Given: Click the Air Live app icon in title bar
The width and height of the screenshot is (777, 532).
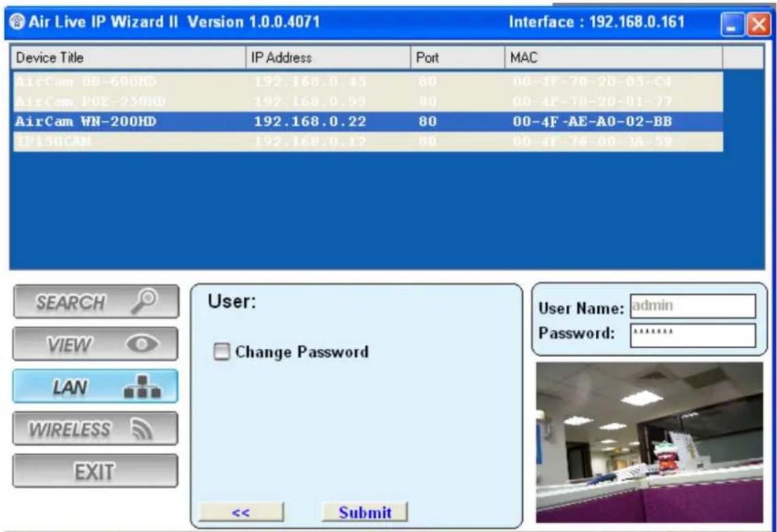Looking at the screenshot, I should point(17,22).
